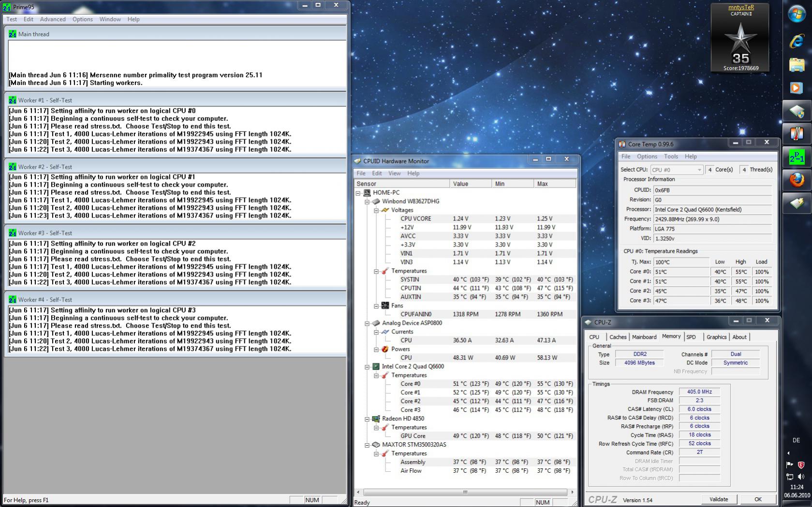This screenshot has width=812, height=507.
Task: Open the Options menu in Core Temp
Action: click(647, 157)
